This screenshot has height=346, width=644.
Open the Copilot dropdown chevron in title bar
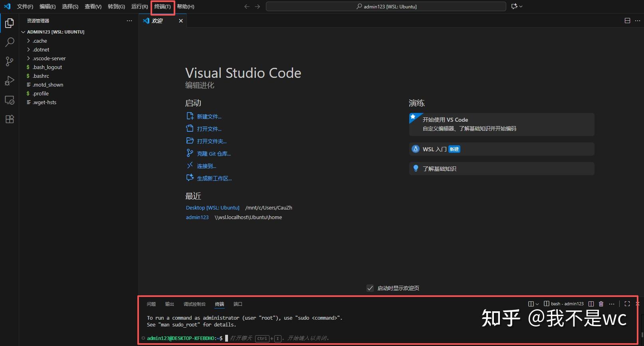pos(521,6)
